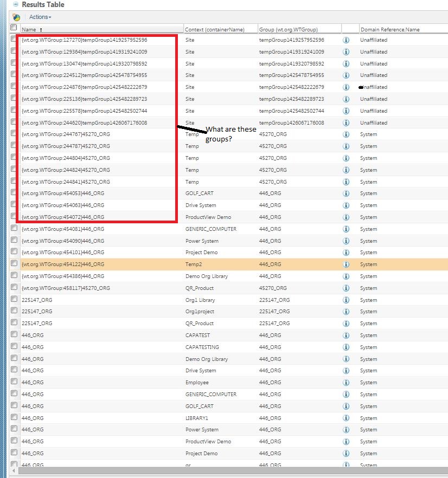448x478 pixels.
Task: Open info icon in the WTGroup:454081 GENERIC_COMPUTER row
Action: 346,229
